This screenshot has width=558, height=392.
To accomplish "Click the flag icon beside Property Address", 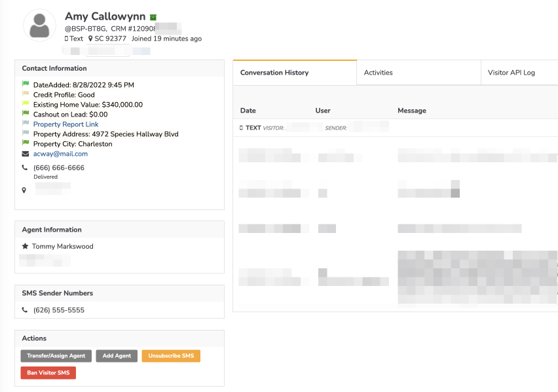I will [26, 134].
